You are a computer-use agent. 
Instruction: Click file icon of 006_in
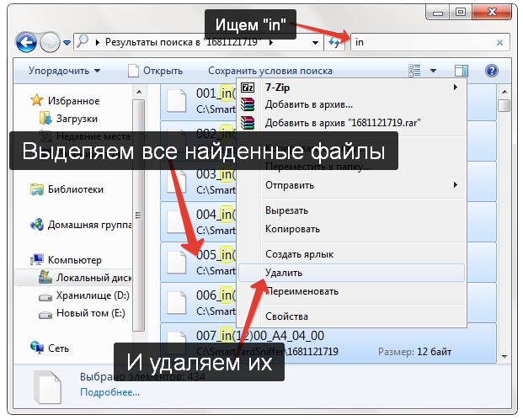point(177,303)
